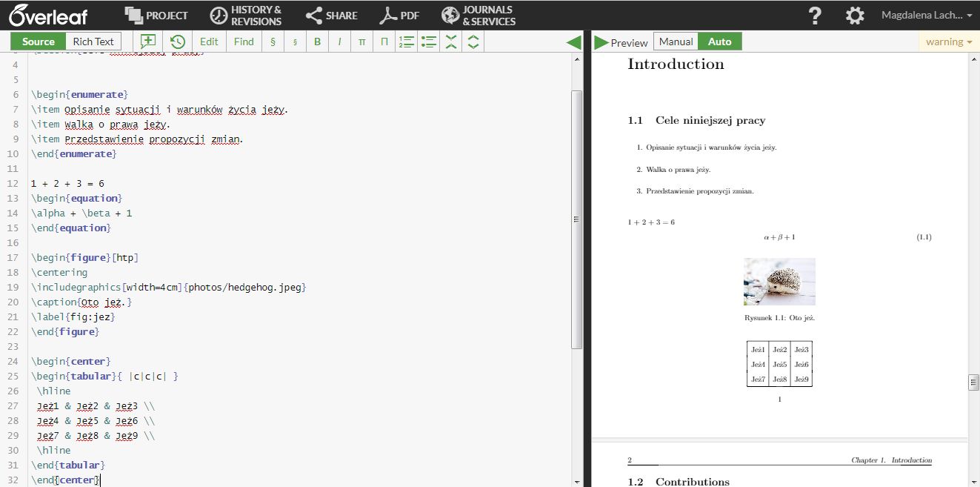This screenshot has height=487, width=980.
Task: Click the '1 + 2 + 3 = 6' source line
Action: coord(67,183)
